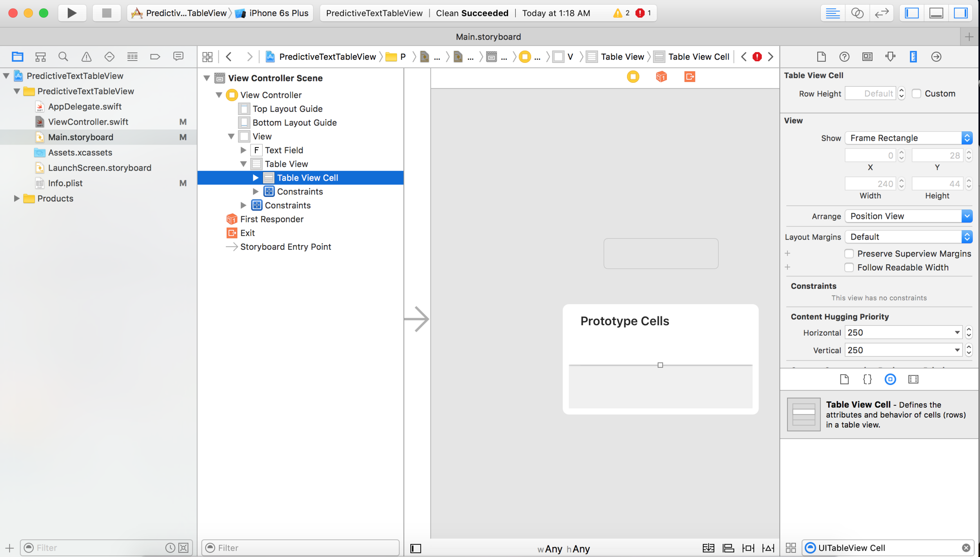Screen dimensions: 980x557
Task: Enable Custom row height checkbox
Action: pyautogui.click(x=916, y=94)
